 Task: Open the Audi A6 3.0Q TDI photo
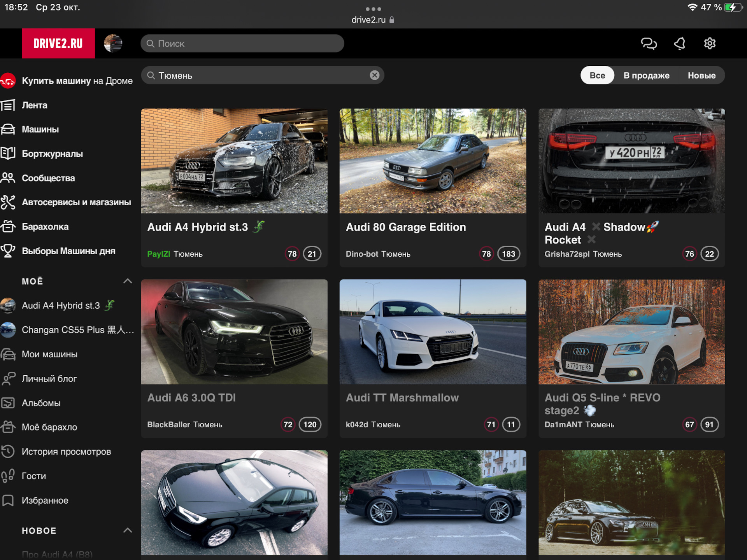click(x=234, y=332)
